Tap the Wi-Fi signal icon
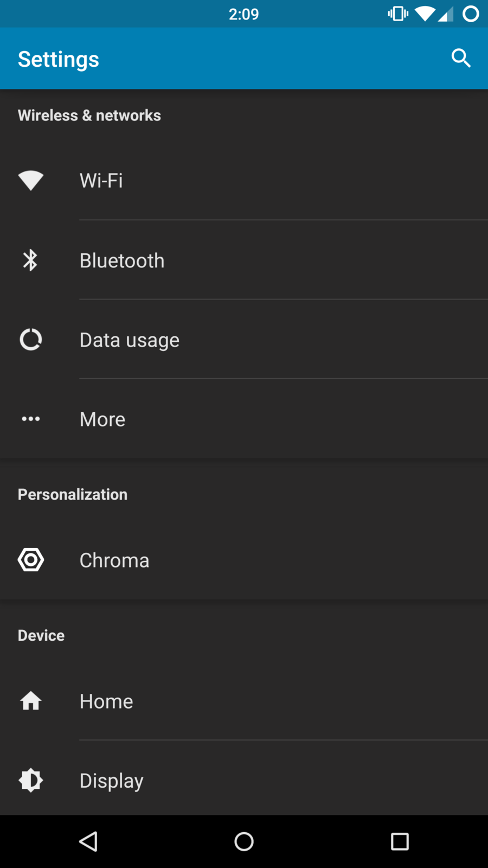Viewport: 488px width, 868px height. coord(31,181)
